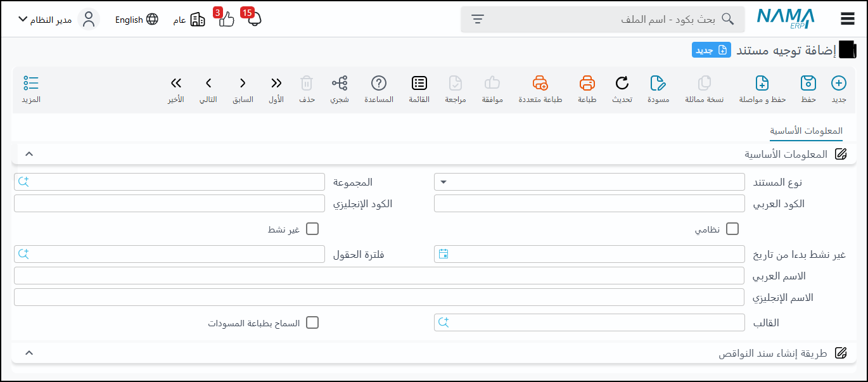The height and width of the screenshot is (382, 868).
Task: Click the Multiple print (طباعة متعددة) icon
Action: point(540,83)
